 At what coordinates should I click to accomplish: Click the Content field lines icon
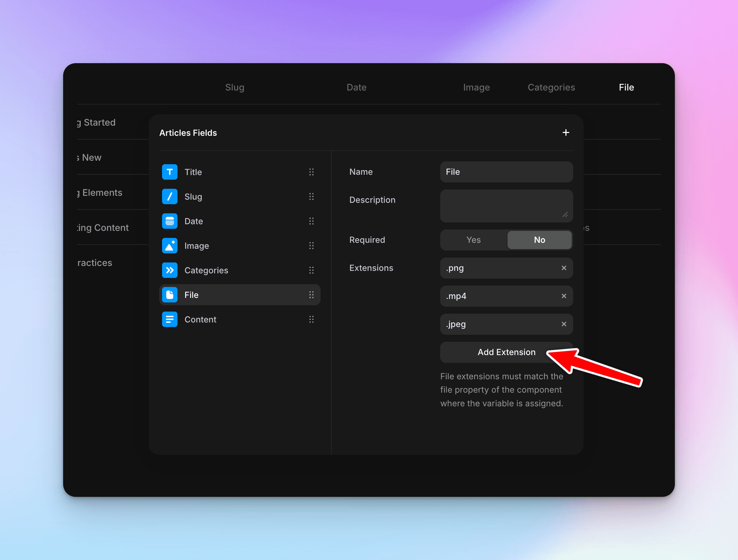point(170,319)
